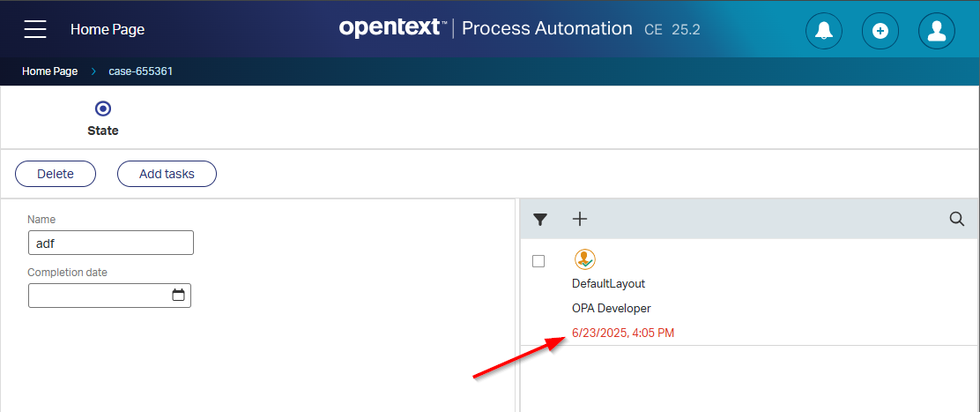Viewport: 980px width, 412px height.
Task: Select the checkbox beside DefaultLayout task
Action: coord(538,261)
